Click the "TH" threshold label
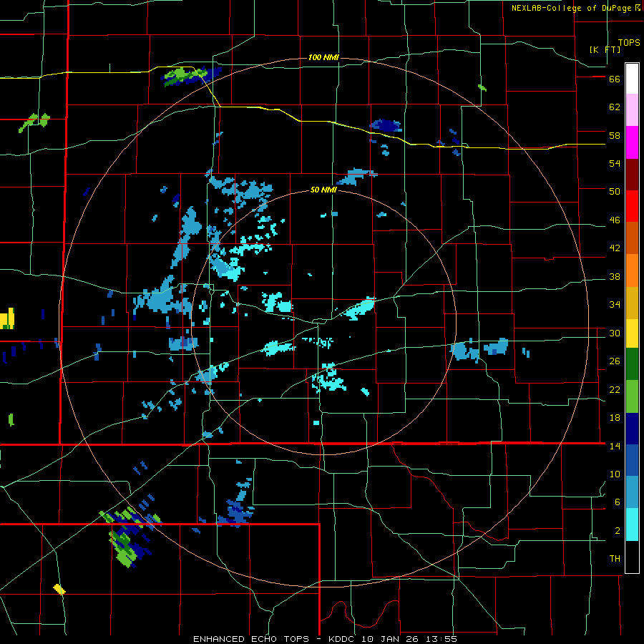Viewport: 644px width, 644px height. tap(615, 559)
